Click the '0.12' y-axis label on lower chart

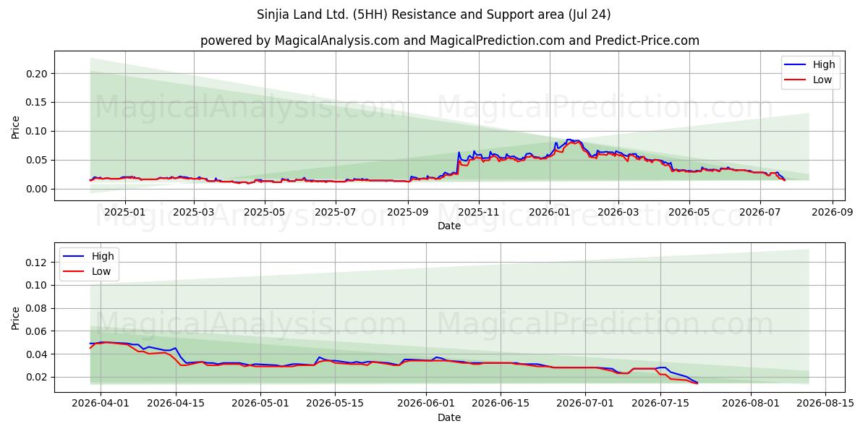pos(37,262)
